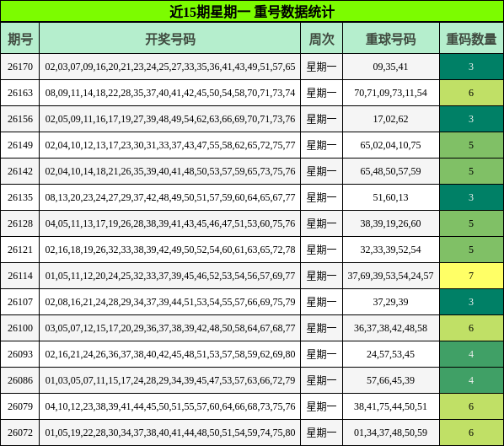The height and width of the screenshot is (446, 504).
Task: Click draw numbers of period 26114
Action: (x=170, y=276)
